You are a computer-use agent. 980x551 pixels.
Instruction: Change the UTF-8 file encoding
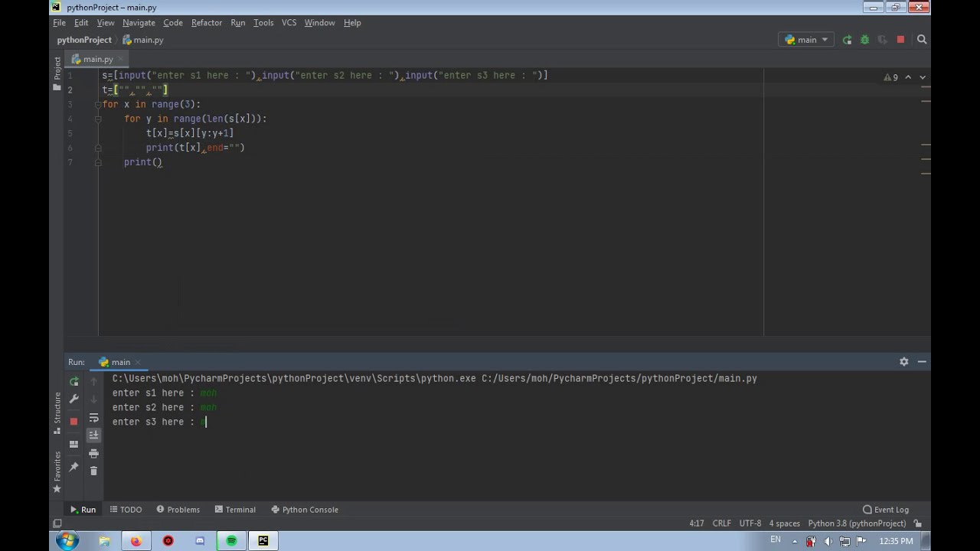(x=750, y=523)
